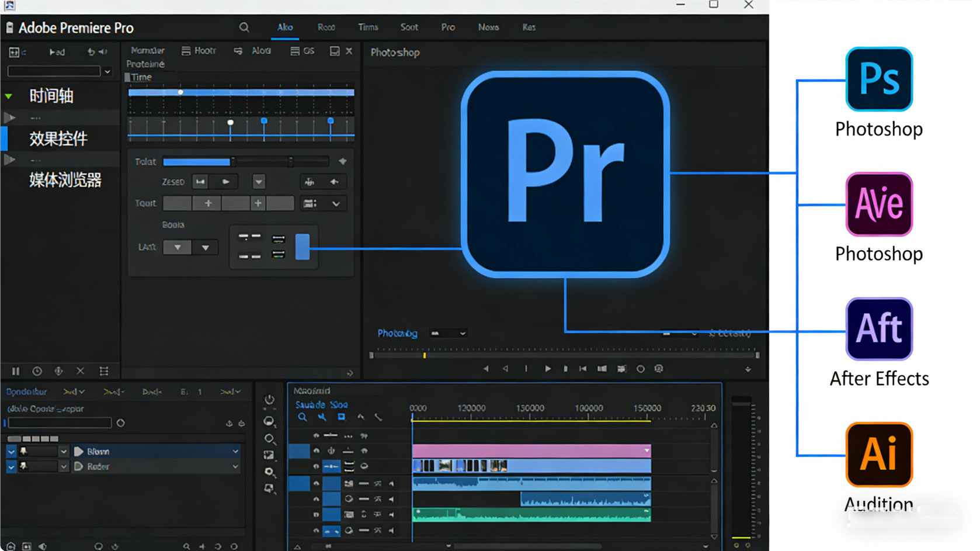Image resolution: width=980 pixels, height=551 pixels.
Task: Open the dropdown at the Blonn row end
Action: [x=235, y=451]
